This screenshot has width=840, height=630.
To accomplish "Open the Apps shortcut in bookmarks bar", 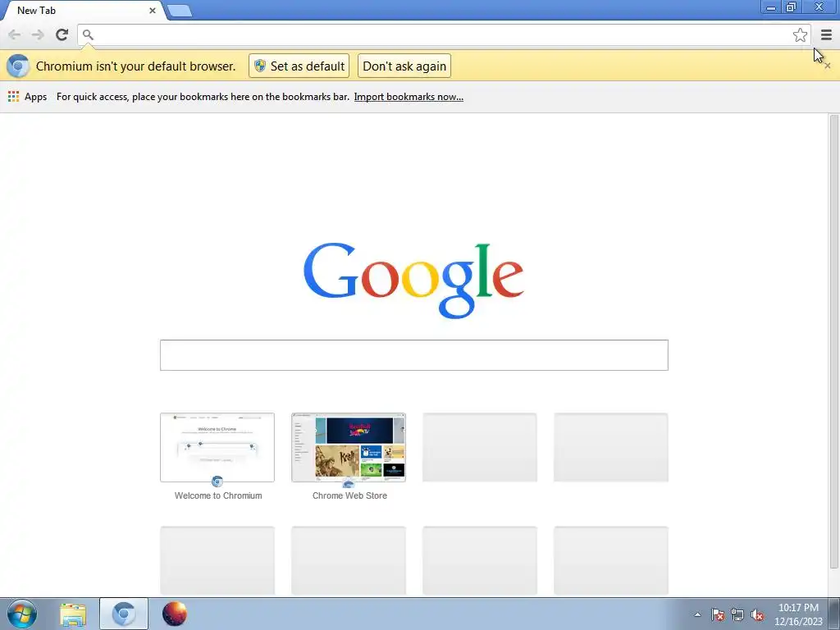I will coord(27,97).
